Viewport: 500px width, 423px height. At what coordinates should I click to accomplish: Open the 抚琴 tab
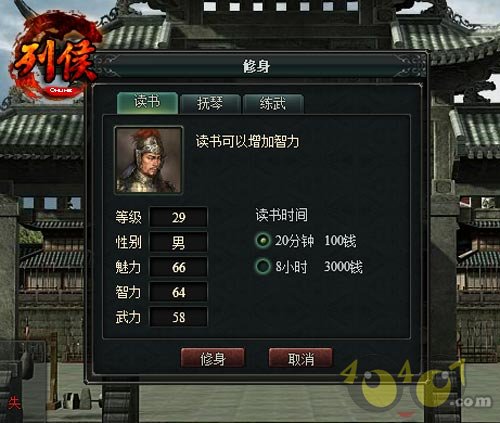210,104
